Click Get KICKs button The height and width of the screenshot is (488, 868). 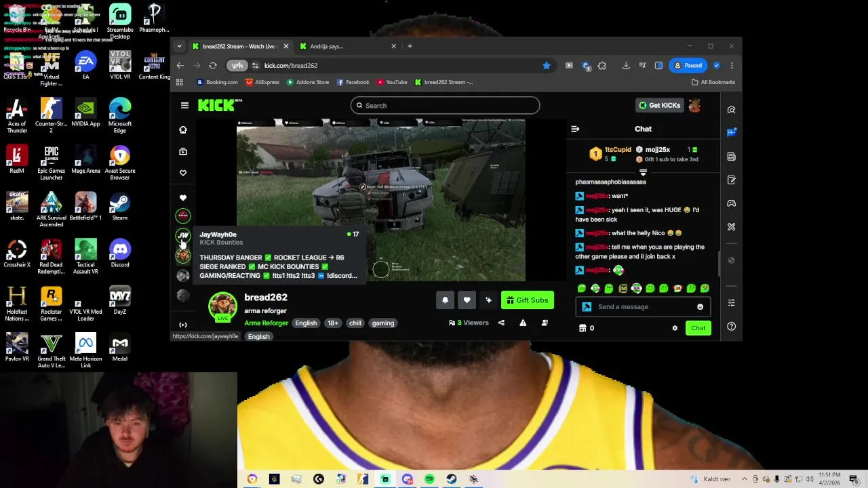tap(659, 105)
